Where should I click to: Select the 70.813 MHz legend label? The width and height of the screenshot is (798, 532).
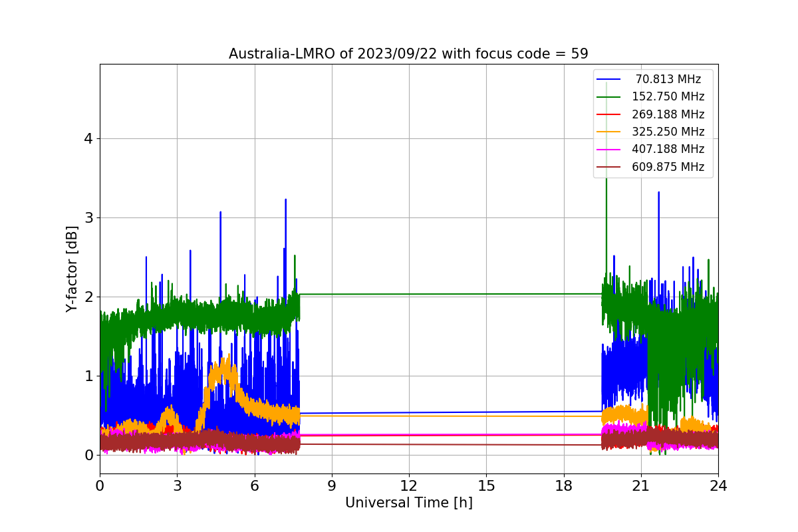point(668,79)
